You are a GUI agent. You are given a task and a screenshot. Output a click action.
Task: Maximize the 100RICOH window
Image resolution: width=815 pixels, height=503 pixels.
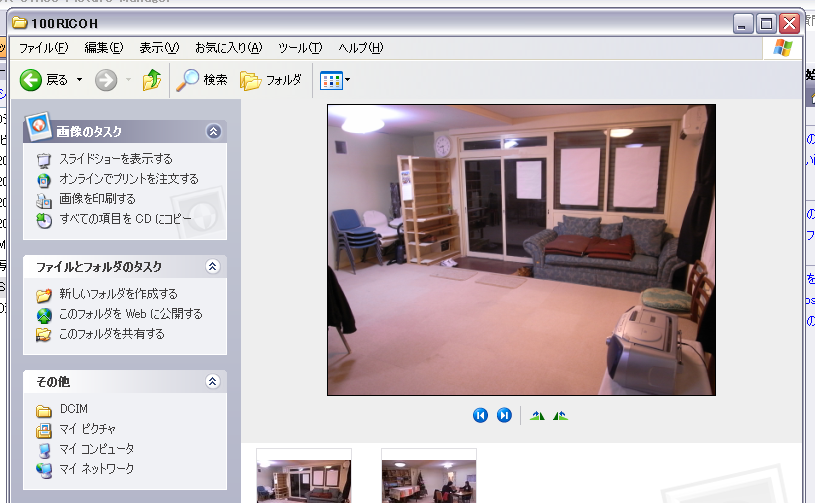[x=766, y=23]
